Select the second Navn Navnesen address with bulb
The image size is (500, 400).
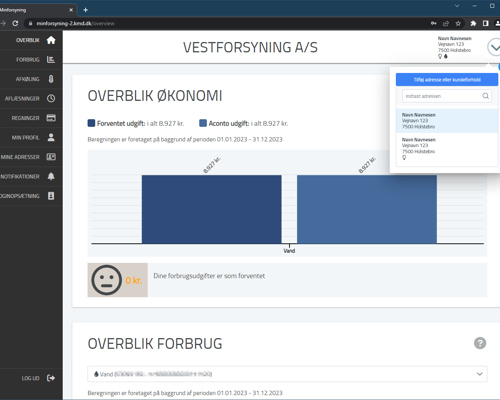point(447,149)
